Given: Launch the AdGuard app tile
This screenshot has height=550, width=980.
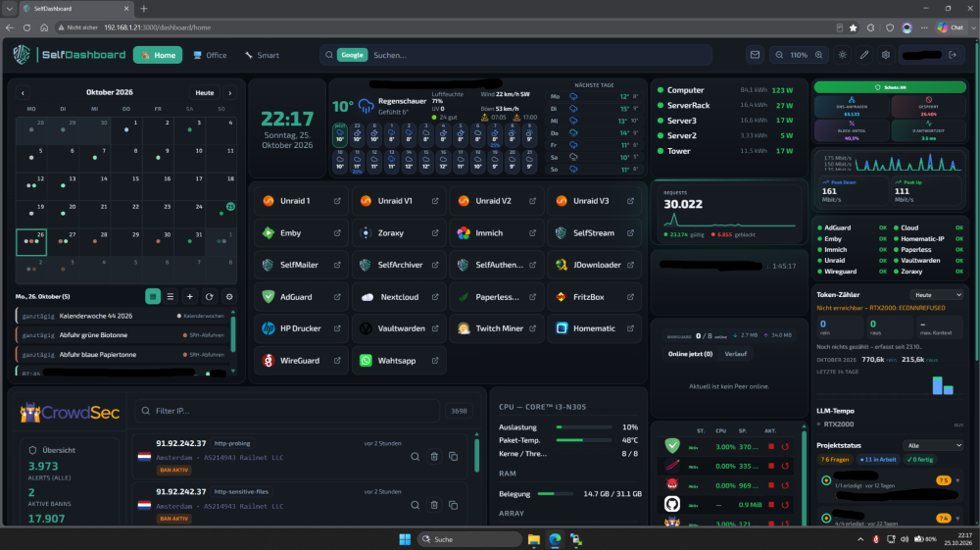Looking at the screenshot, I should click(x=301, y=297).
